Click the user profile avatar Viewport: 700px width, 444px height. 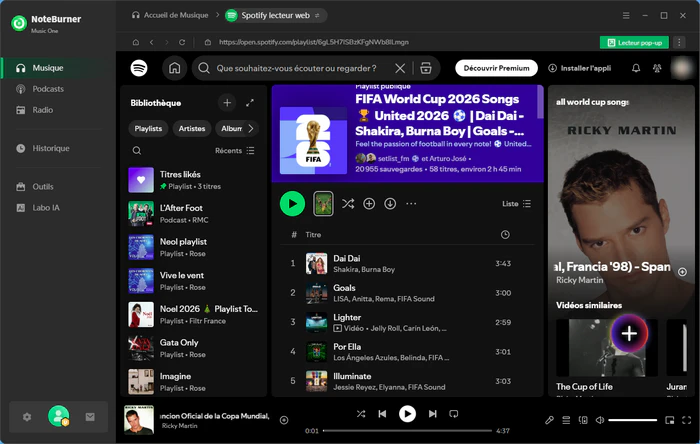point(682,68)
